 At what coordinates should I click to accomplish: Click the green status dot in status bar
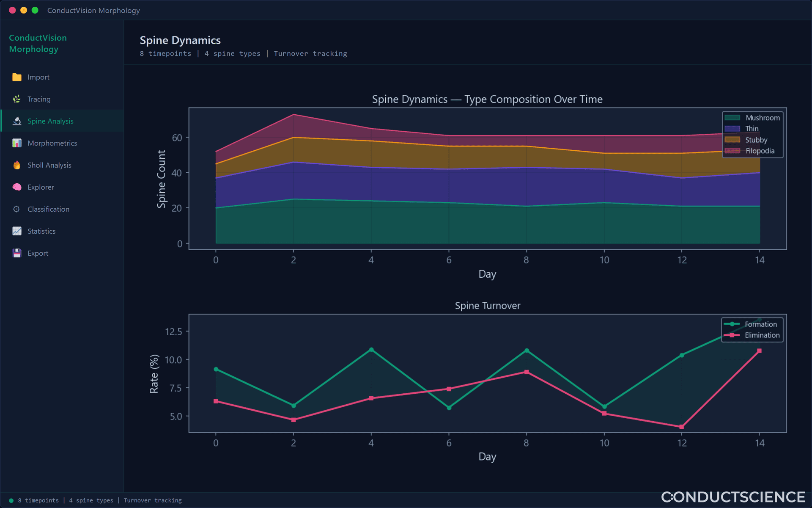click(11, 500)
